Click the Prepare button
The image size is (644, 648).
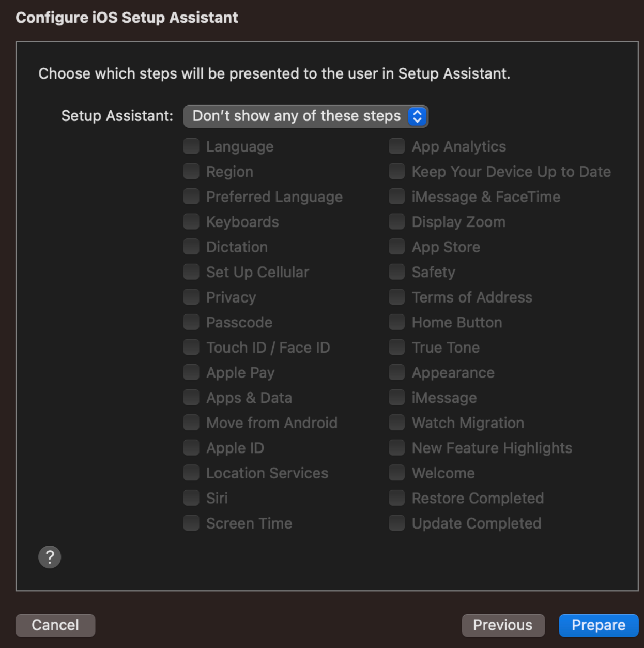[x=598, y=625]
